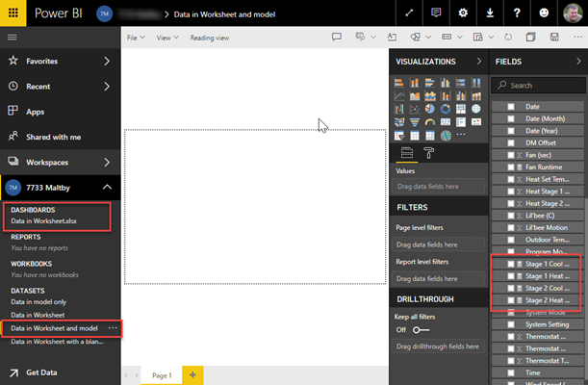
Task: Open the help question mark icon
Action: [517, 13]
